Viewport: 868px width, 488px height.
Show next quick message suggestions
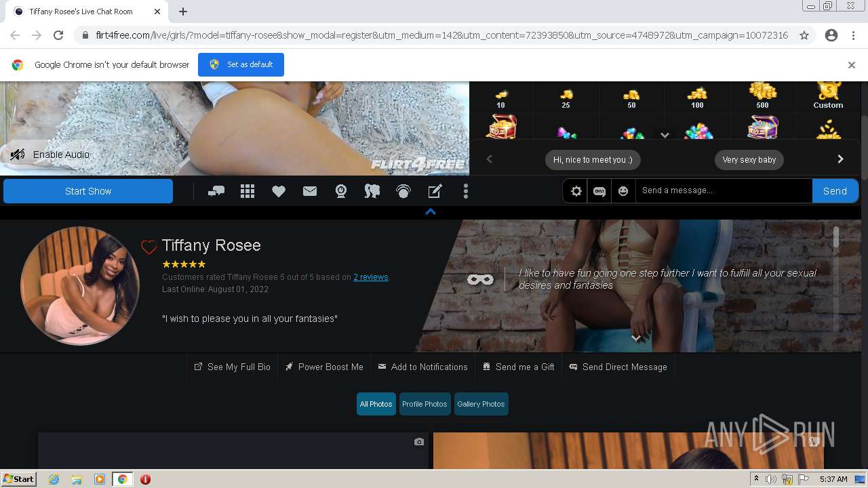(x=840, y=159)
